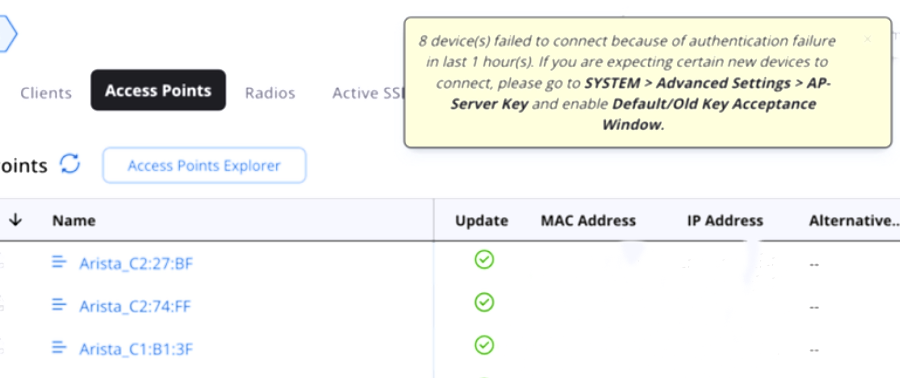Sort by the MAC Address column

click(588, 221)
